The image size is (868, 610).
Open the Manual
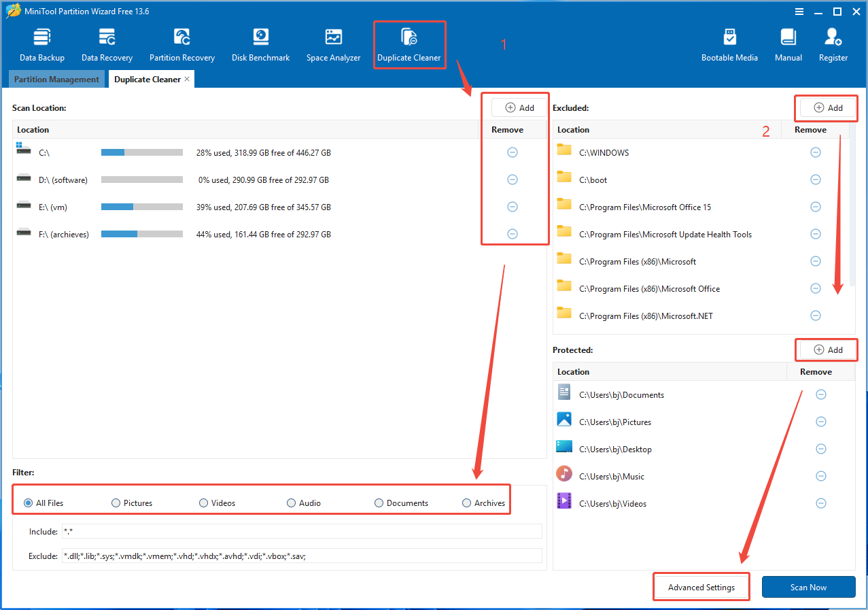[x=788, y=43]
